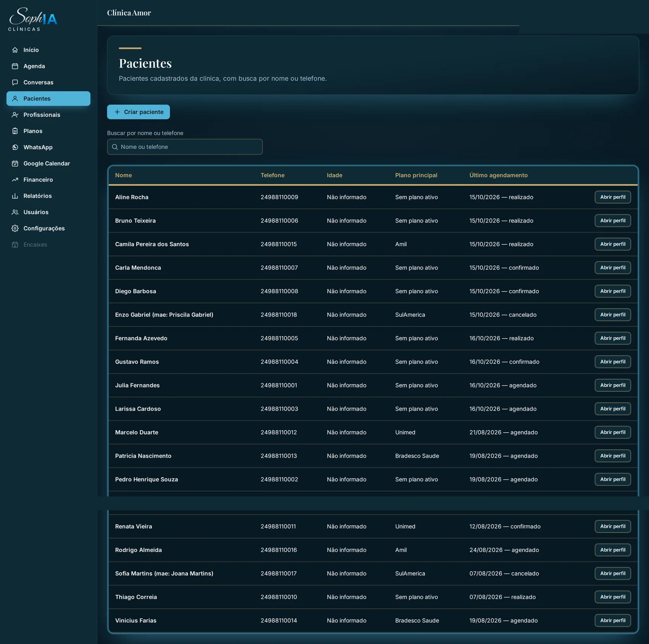The image size is (649, 644).
Task: Open Configurações gear icon
Action: coord(15,228)
